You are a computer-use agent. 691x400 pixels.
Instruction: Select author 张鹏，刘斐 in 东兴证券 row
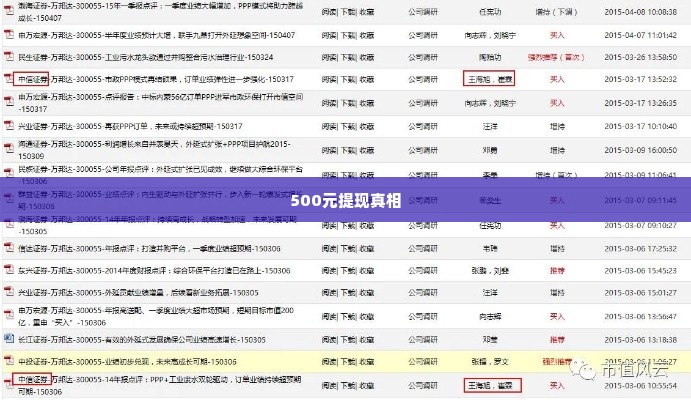(x=490, y=270)
